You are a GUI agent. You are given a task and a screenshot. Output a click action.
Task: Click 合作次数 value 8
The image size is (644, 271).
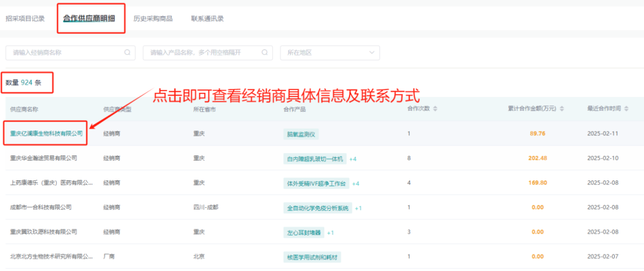(x=409, y=158)
